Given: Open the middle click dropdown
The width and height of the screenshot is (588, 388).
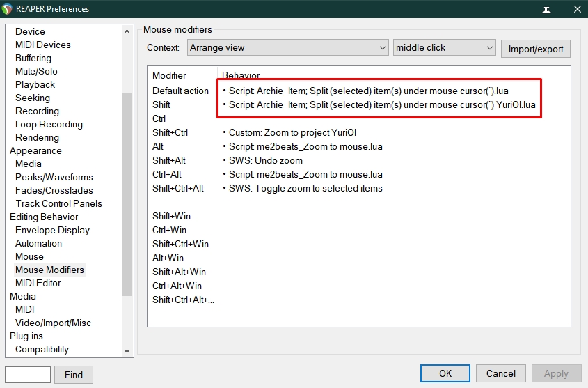Looking at the screenshot, I should point(445,47).
